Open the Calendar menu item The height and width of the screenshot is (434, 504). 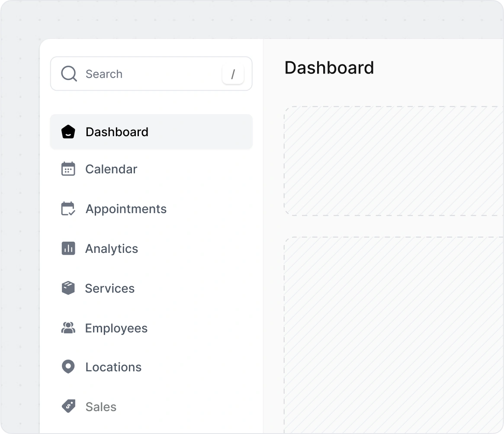point(111,169)
